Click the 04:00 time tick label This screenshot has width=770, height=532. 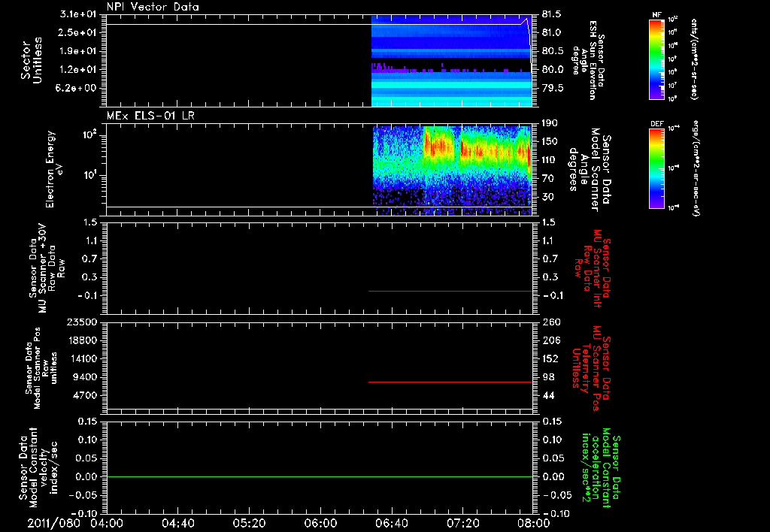click(x=105, y=523)
